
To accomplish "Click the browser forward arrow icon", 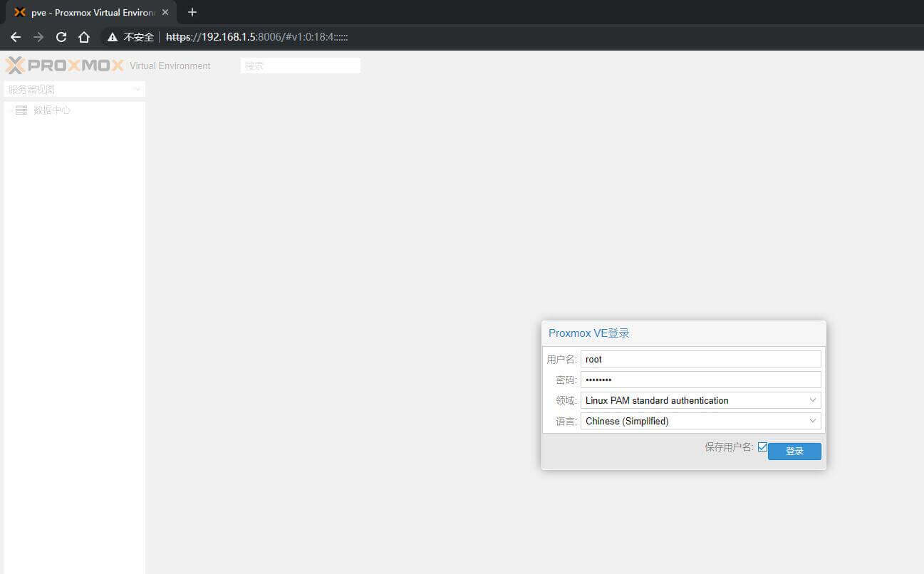I will coord(38,37).
